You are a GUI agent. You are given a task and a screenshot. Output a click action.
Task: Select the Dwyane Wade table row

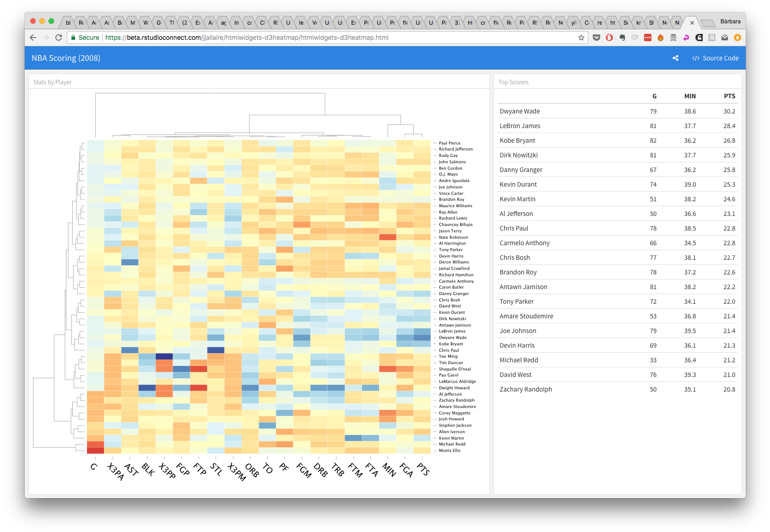[x=618, y=111]
